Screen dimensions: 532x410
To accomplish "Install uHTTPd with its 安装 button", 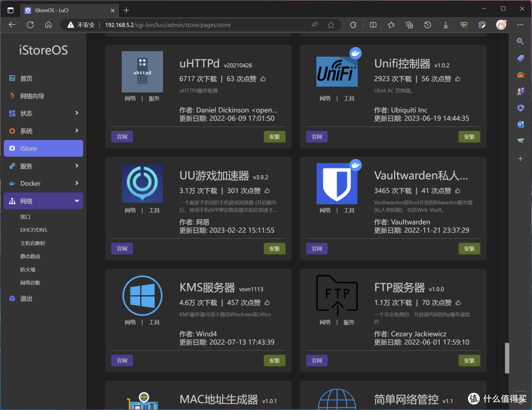I will coord(274,137).
